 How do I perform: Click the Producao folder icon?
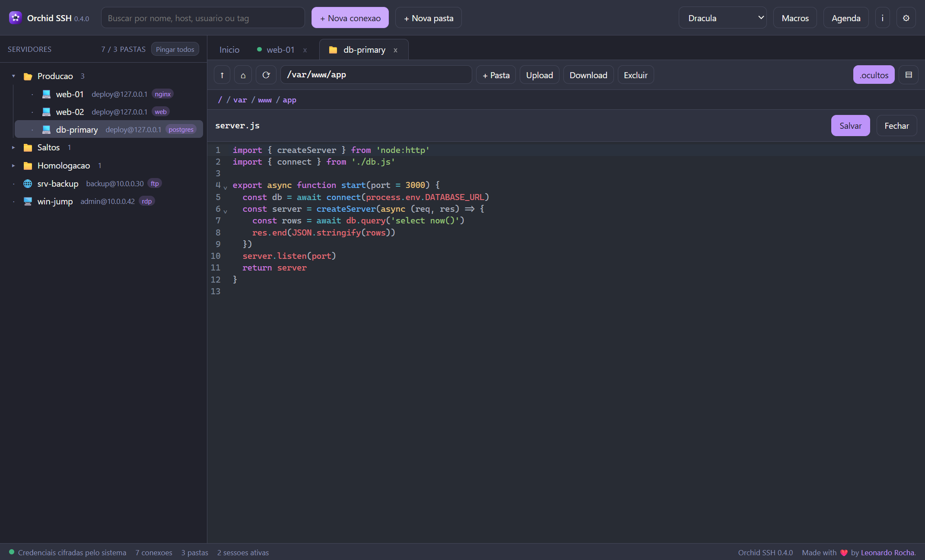pos(28,76)
